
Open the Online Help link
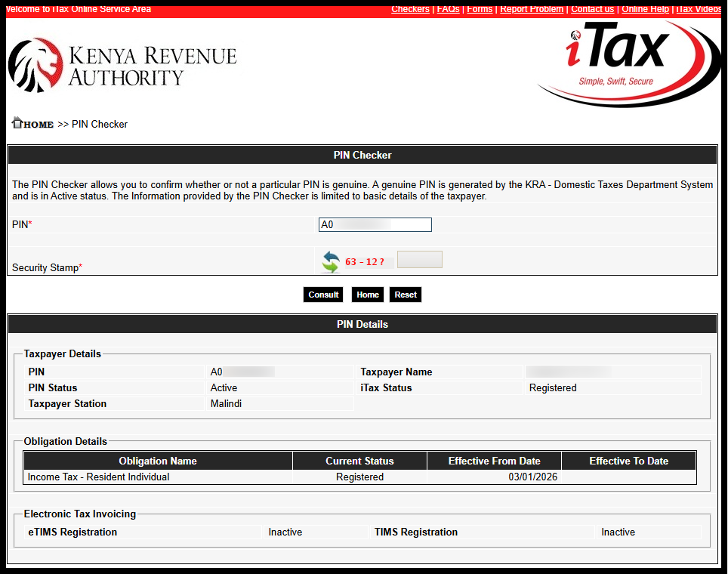[x=645, y=9]
